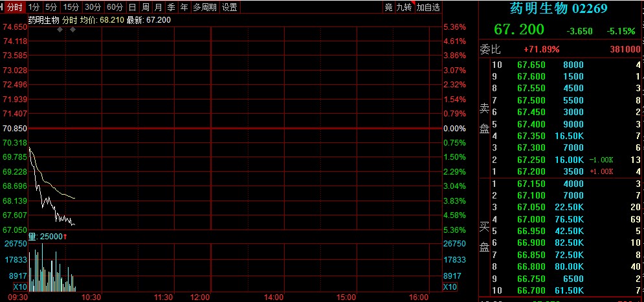Select buy level 2 price 67.100
644x302 pixels.
pyautogui.click(x=531, y=195)
